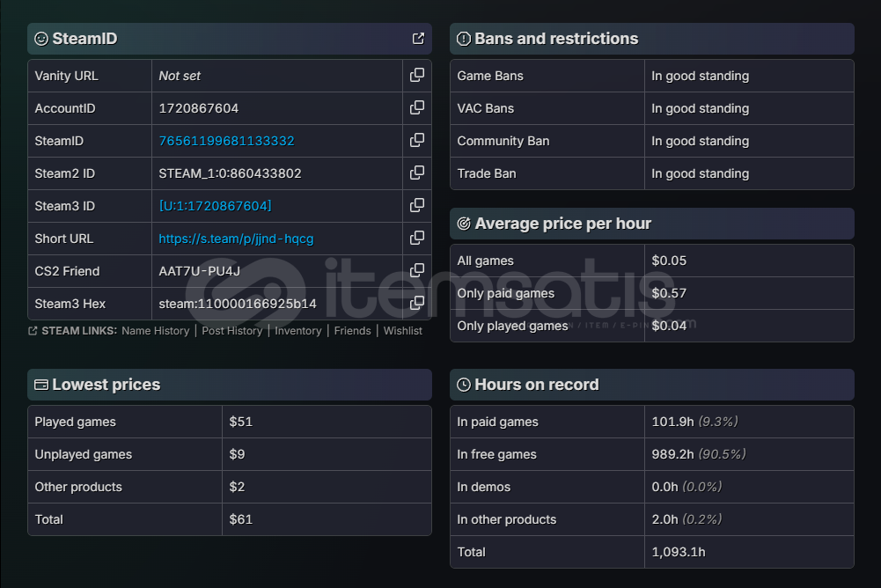Copy the CS2 Friend code

point(417,271)
